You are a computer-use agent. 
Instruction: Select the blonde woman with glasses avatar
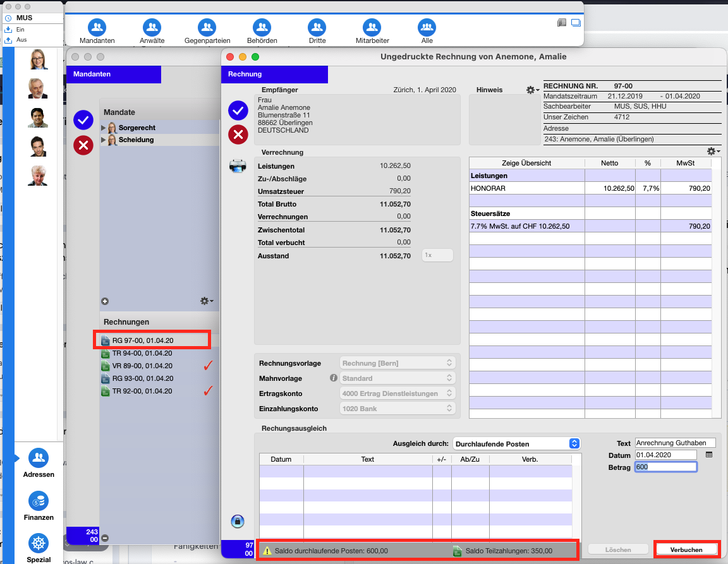38,59
